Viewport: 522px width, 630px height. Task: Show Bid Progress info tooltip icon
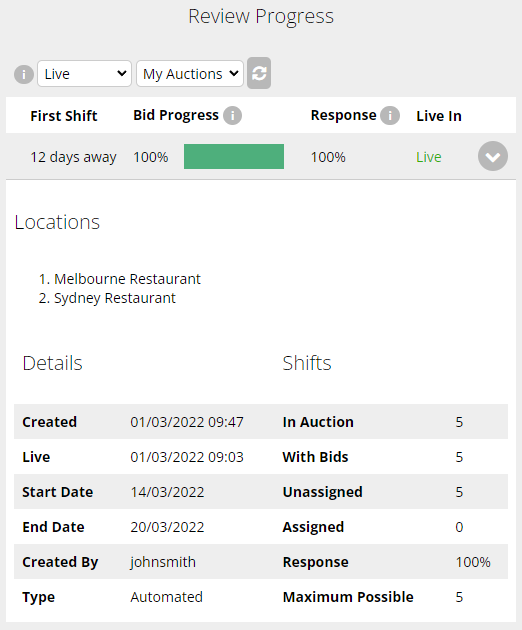coord(233,116)
